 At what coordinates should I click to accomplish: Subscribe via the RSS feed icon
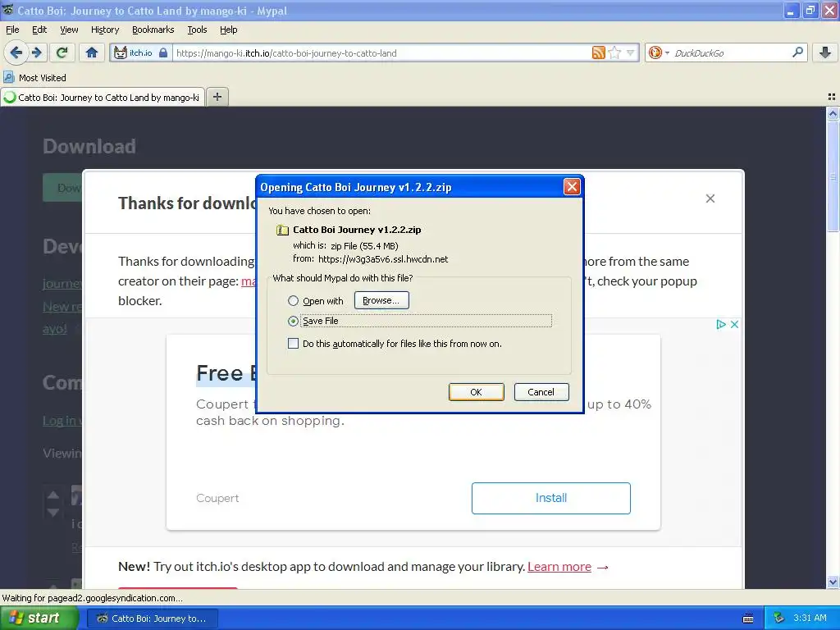click(598, 52)
